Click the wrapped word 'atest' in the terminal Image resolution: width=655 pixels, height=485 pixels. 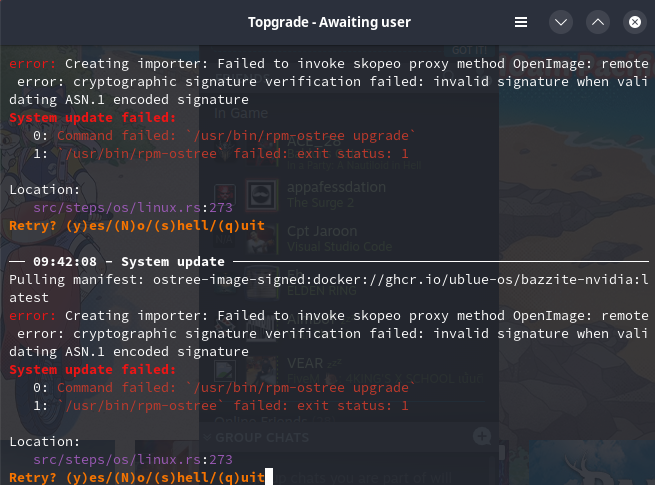(29, 298)
